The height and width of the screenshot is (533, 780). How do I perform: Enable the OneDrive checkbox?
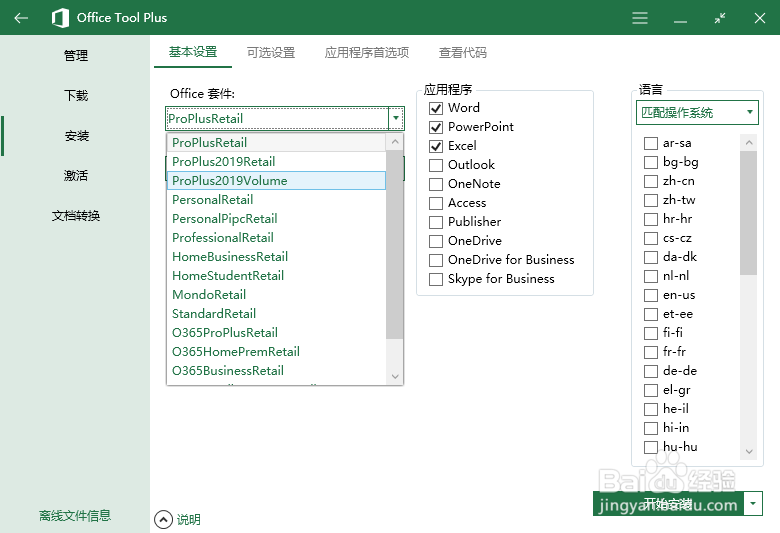436,241
